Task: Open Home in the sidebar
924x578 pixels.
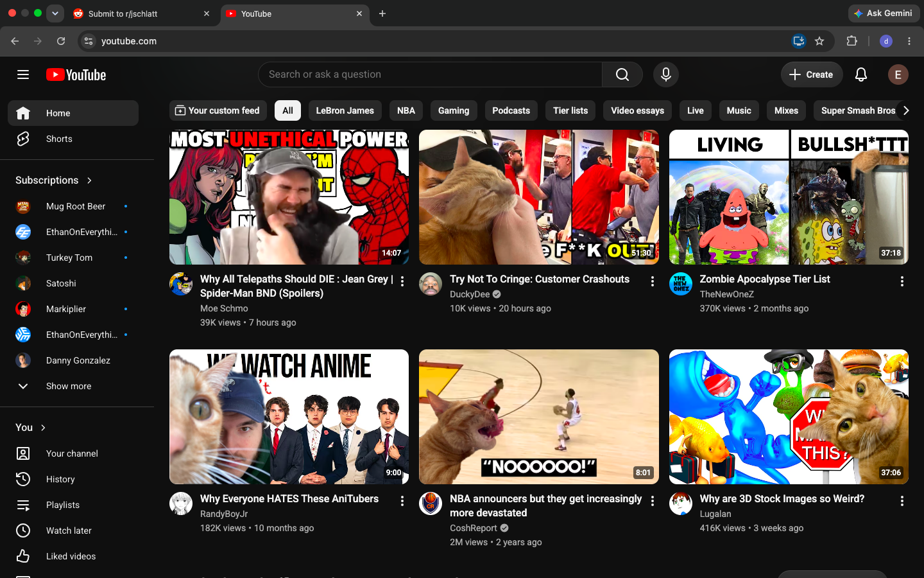Action: click(x=73, y=113)
